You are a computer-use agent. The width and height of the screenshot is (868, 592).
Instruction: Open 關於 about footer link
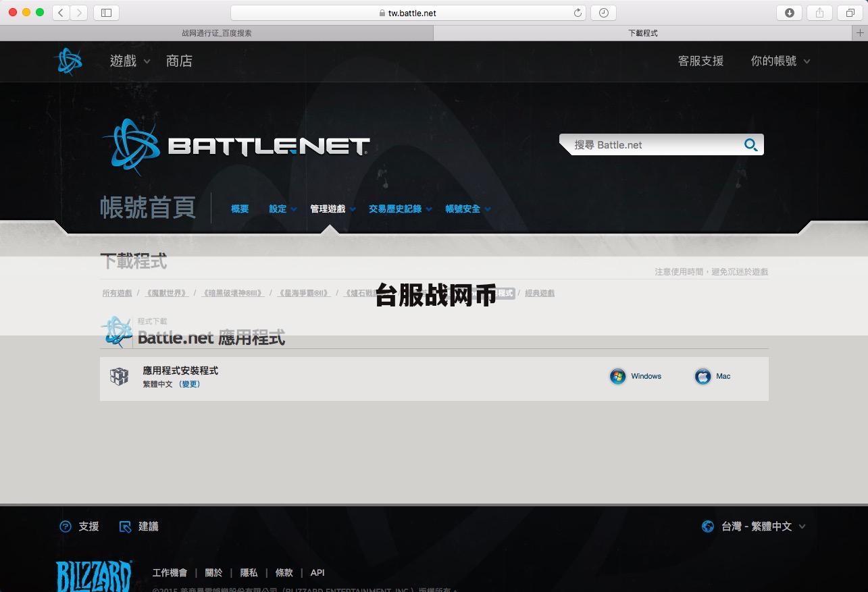pyautogui.click(x=213, y=572)
